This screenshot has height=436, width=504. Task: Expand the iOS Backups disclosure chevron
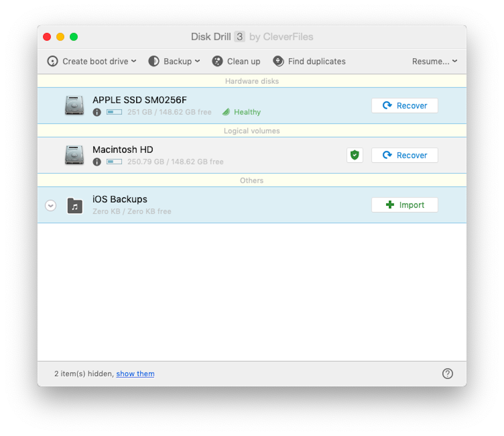pyautogui.click(x=51, y=205)
